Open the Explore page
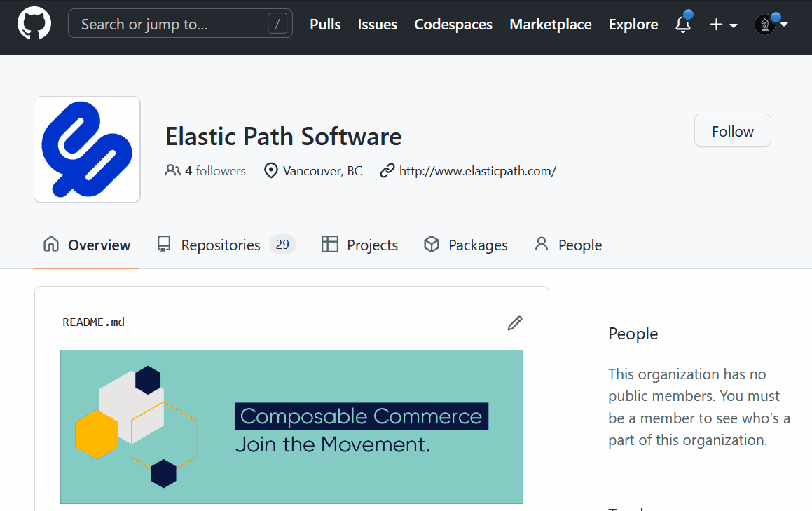The height and width of the screenshot is (511, 812). coord(633,25)
